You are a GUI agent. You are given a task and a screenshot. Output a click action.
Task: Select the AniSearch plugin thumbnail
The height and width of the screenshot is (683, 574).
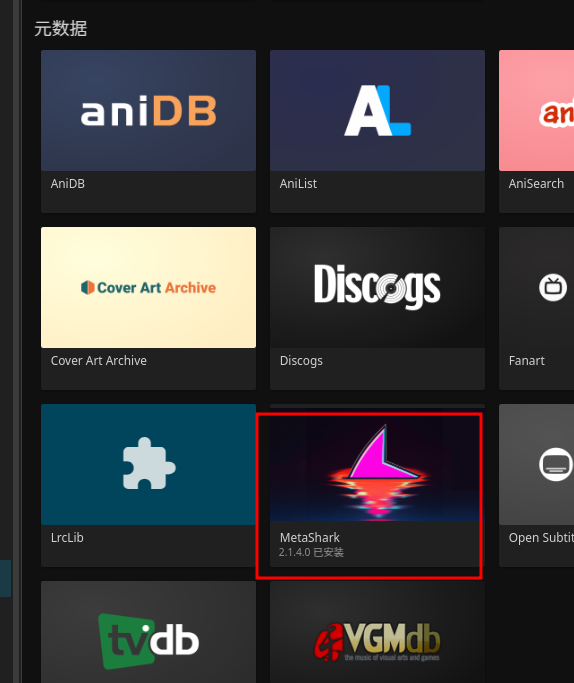click(x=537, y=111)
